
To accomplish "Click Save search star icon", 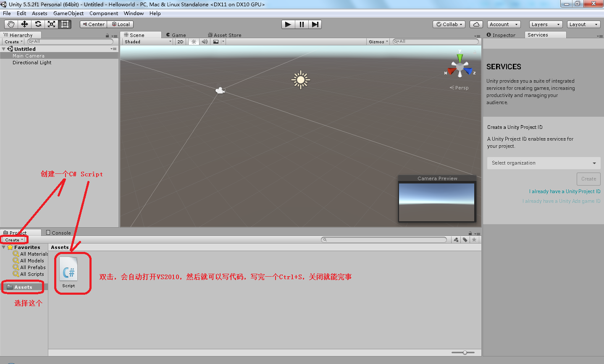I will pos(474,240).
